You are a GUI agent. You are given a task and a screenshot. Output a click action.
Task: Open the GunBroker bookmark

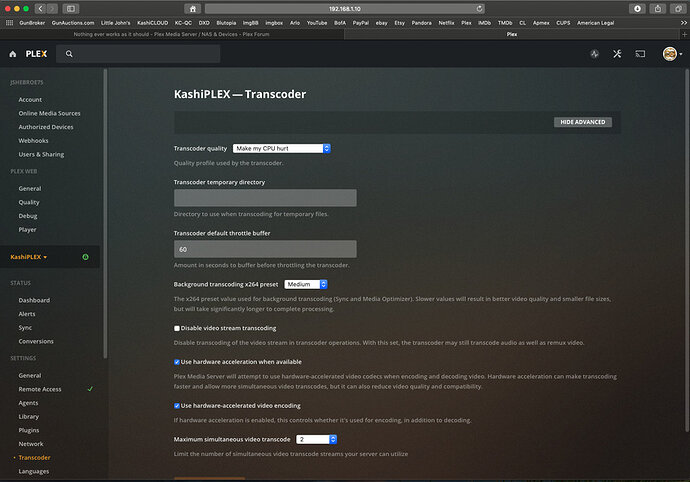pos(32,23)
